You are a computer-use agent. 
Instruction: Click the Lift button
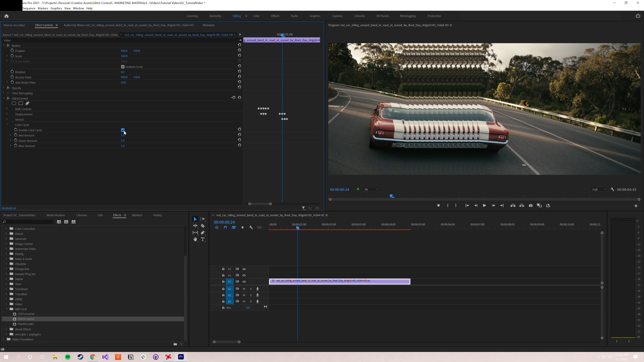(513, 206)
